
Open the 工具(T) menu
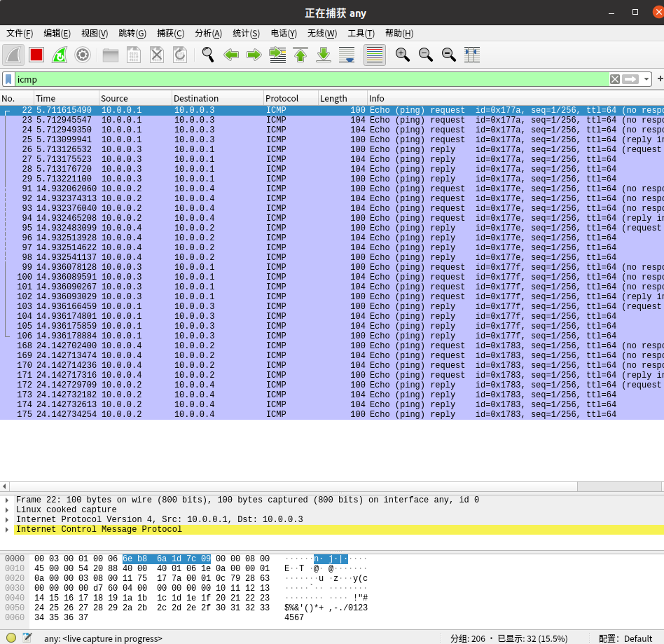[x=361, y=34]
